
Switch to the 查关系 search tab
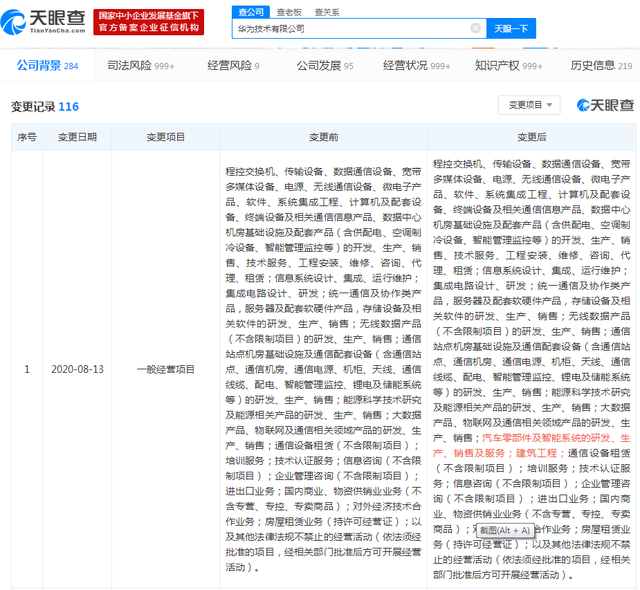click(326, 11)
